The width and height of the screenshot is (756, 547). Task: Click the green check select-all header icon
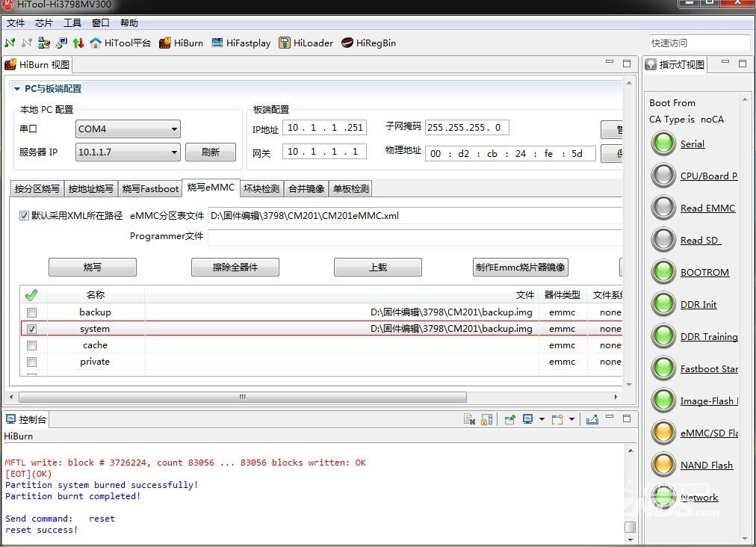pyautogui.click(x=31, y=294)
